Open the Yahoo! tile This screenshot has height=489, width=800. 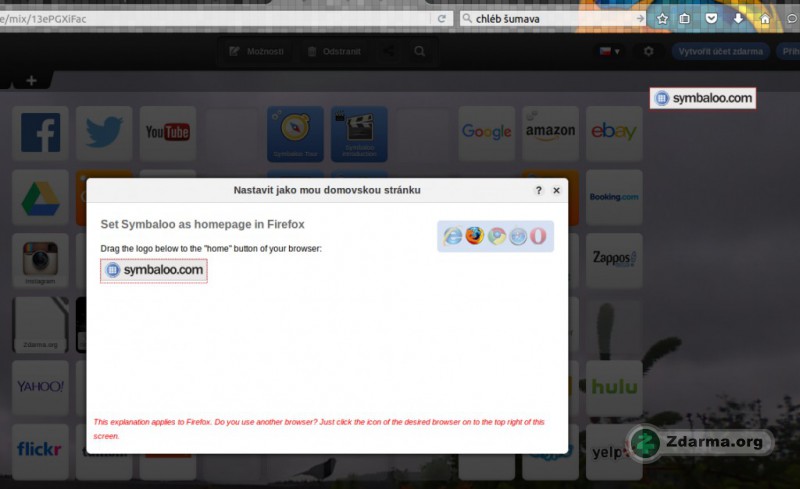point(40,388)
